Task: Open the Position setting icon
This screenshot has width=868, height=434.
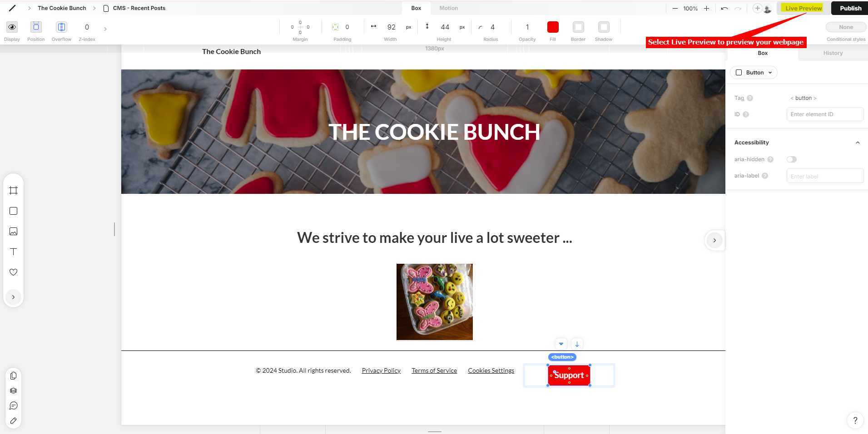Action: (36, 27)
